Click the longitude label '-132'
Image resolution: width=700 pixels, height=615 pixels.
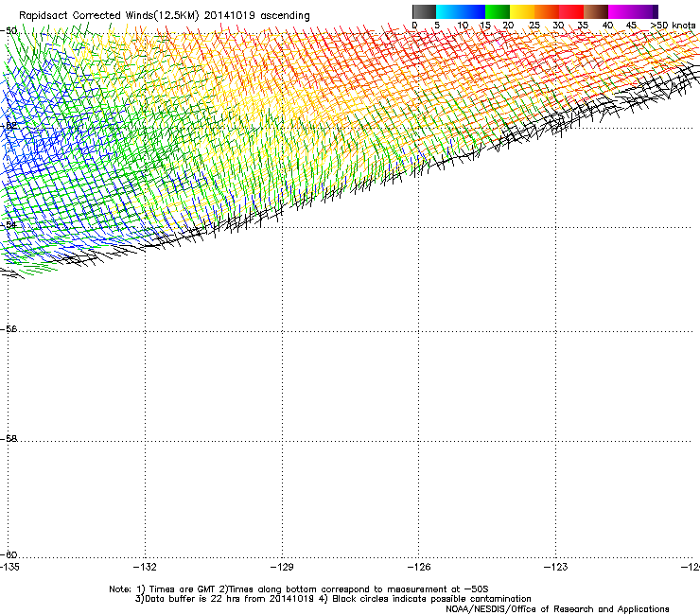[145, 567]
